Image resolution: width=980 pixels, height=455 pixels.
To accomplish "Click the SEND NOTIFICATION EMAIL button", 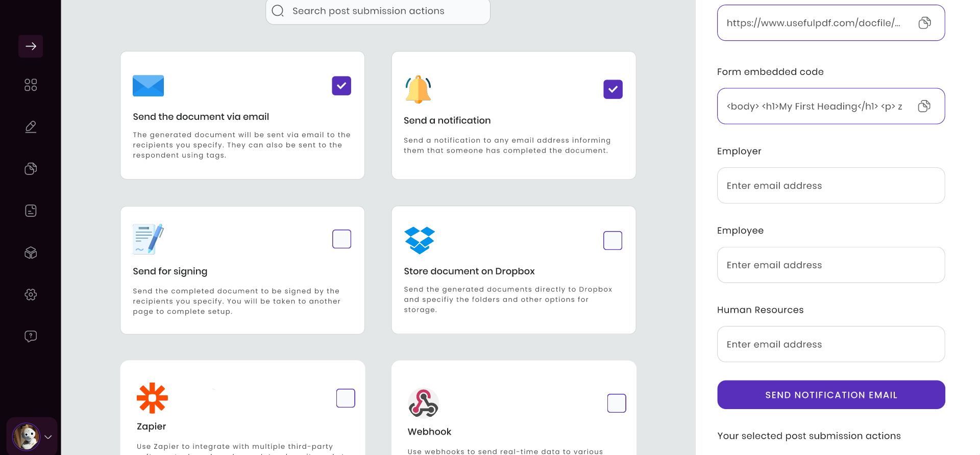I will pyautogui.click(x=831, y=394).
